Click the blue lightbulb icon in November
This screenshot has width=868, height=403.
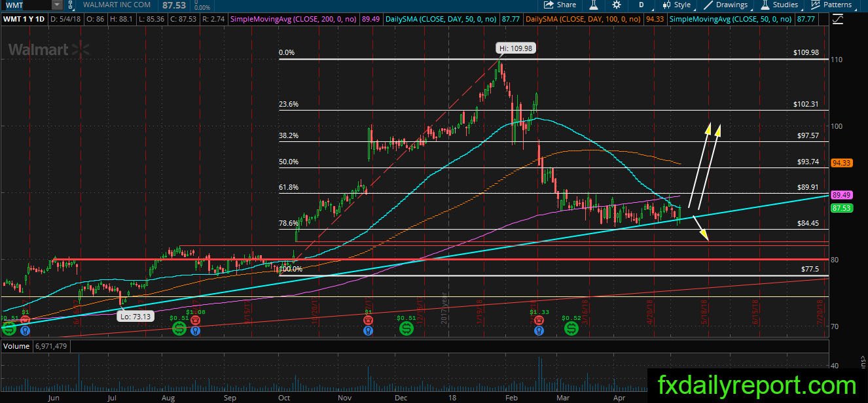point(369,331)
